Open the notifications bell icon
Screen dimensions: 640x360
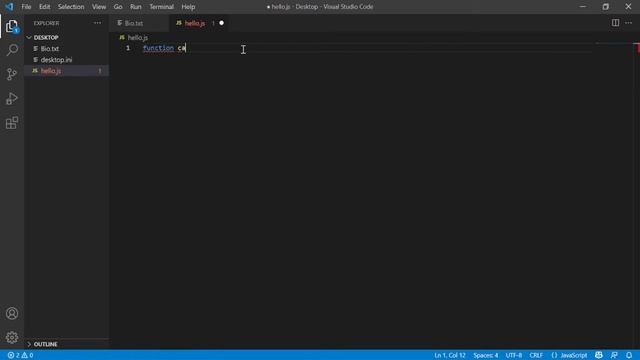tap(629, 355)
